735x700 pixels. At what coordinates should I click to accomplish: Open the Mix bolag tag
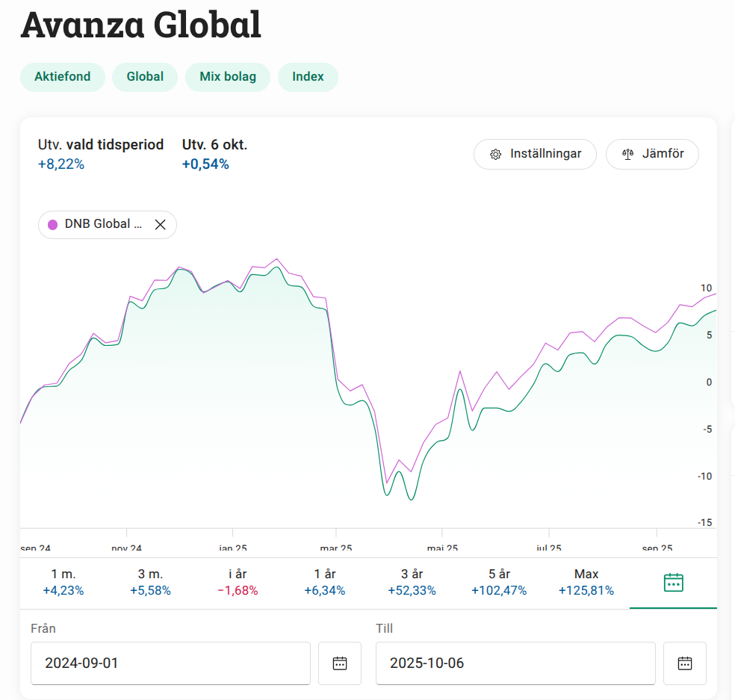pos(228,77)
